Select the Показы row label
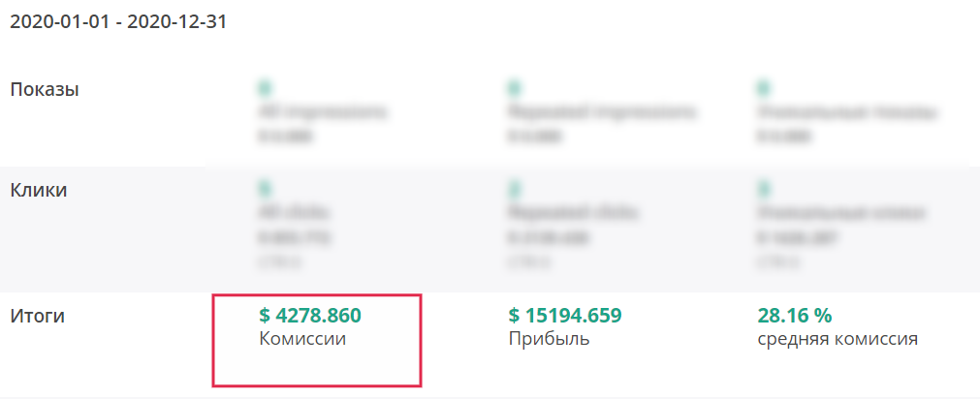This screenshot has width=980, height=399. (x=45, y=90)
